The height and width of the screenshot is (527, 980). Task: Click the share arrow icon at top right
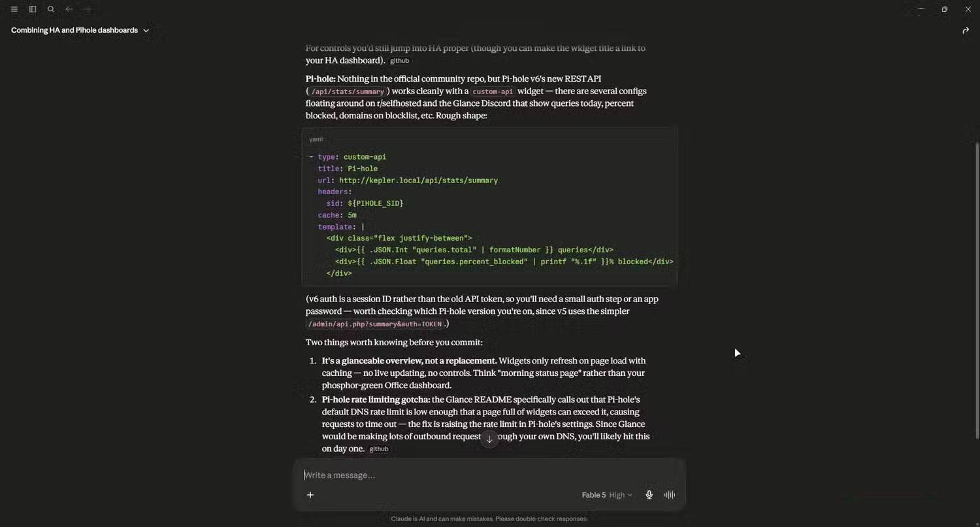click(x=966, y=30)
